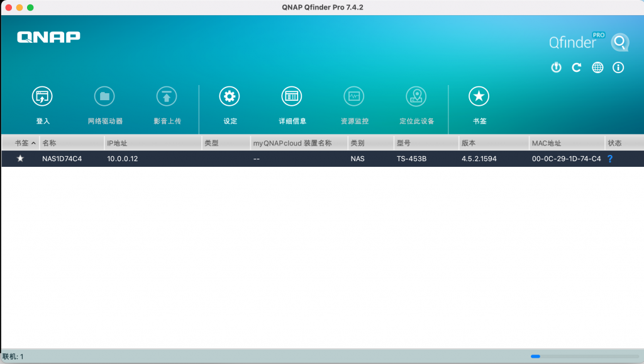The width and height of the screenshot is (644, 364).
Task: Click the search progress bar in status bar
Action: coord(585,356)
